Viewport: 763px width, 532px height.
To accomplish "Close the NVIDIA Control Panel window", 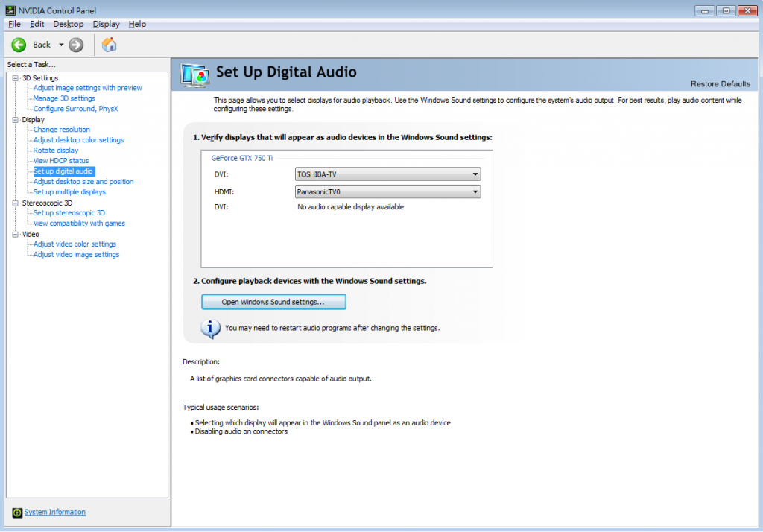I will pyautogui.click(x=748, y=10).
